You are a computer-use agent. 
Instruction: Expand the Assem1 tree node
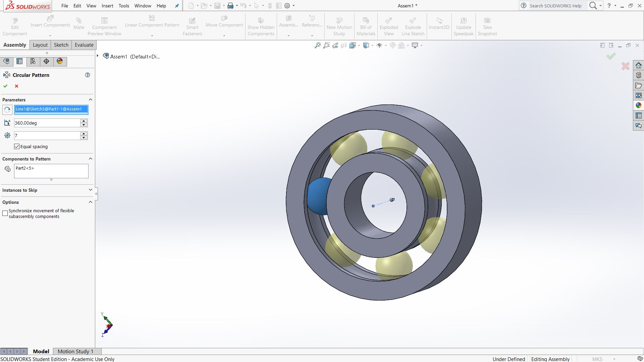tap(98, 56)
